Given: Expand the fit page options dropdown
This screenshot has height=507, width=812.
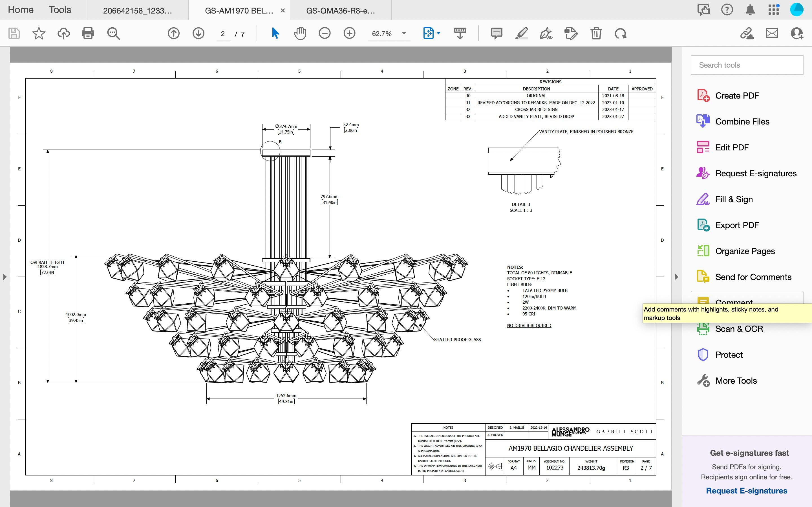Looking at the screenshot, I should pos(438,34).
